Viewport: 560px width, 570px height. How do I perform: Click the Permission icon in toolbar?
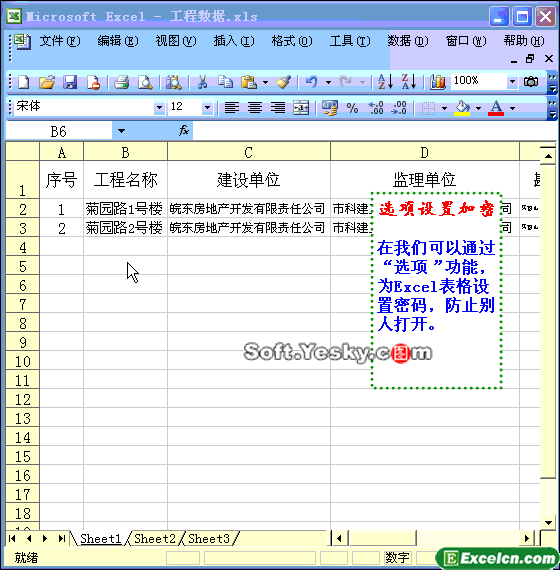93,82
